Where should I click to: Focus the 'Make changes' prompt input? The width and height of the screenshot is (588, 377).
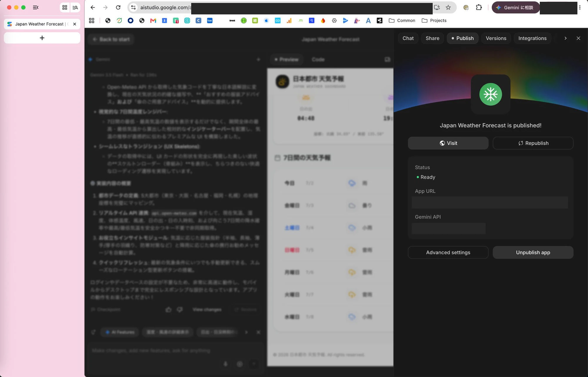pyautogui.click(x=175, y=351)
